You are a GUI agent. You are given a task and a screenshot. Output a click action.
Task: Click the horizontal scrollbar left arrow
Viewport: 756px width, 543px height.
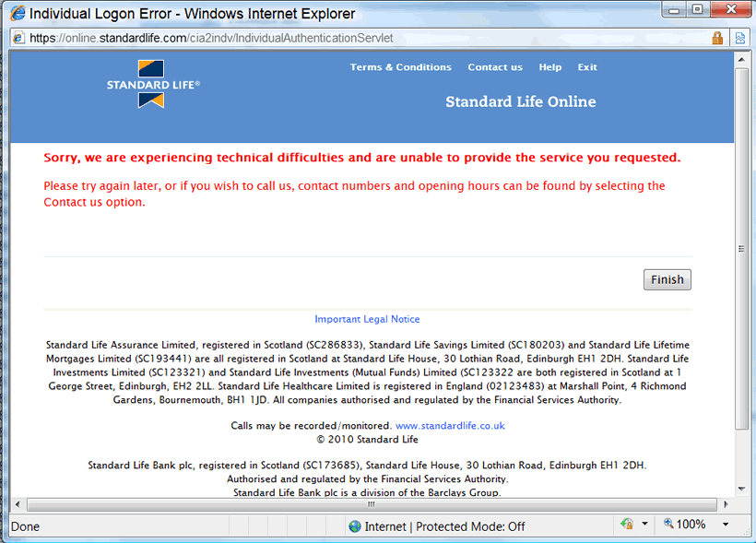pos(18,504)
